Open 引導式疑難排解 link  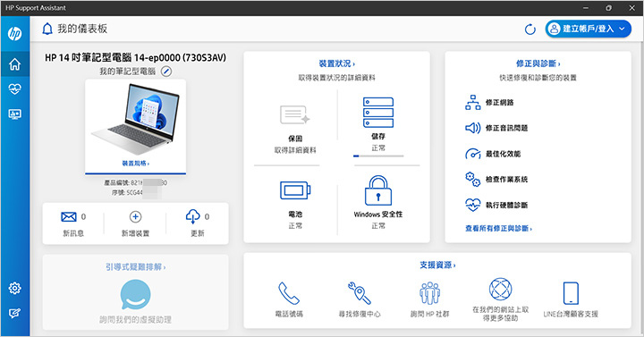coord(136,267)
